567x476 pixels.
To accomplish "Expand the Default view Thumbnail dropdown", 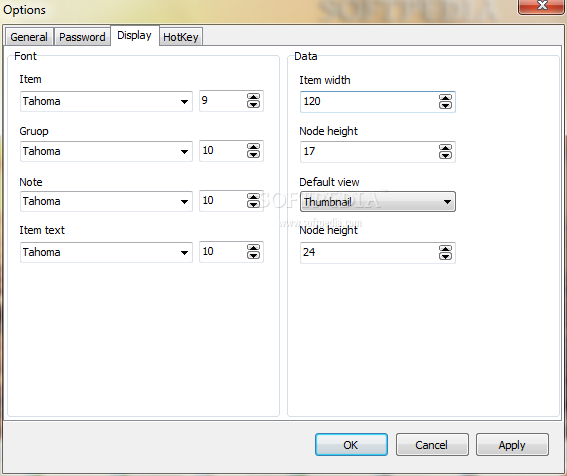I will tap(378, 201).
